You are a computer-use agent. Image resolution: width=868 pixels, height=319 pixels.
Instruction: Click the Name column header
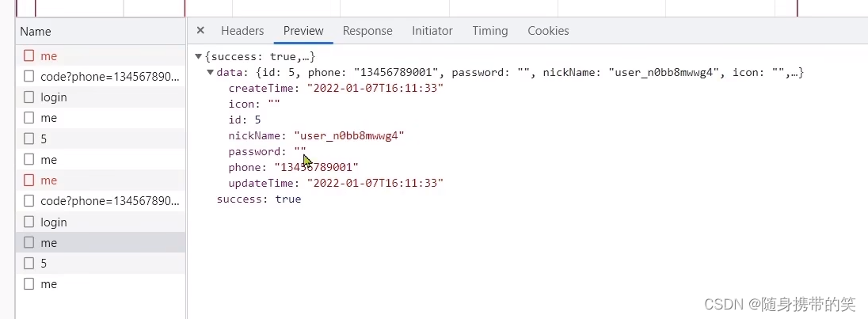[x=36, y=32]
